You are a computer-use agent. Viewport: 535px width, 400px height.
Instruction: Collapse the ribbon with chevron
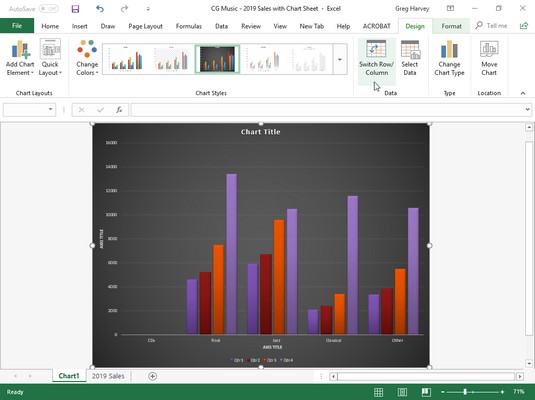523,93
